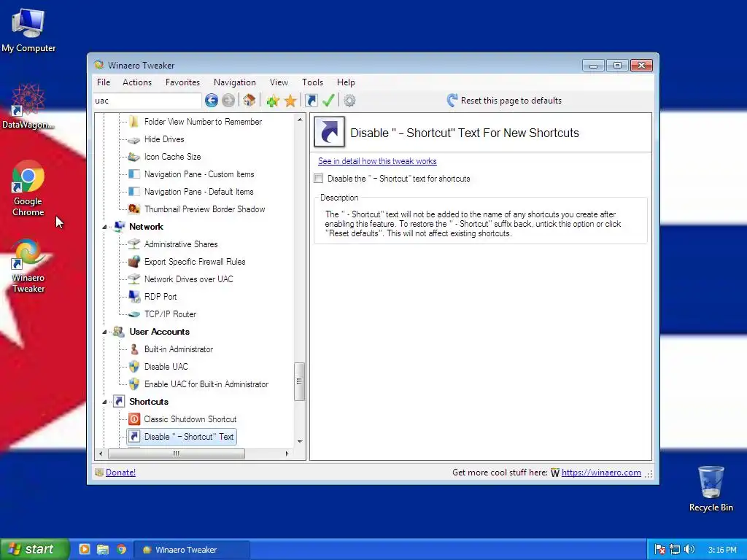Select the Recycle Bin desktop icon

click(x=711, y=489)
